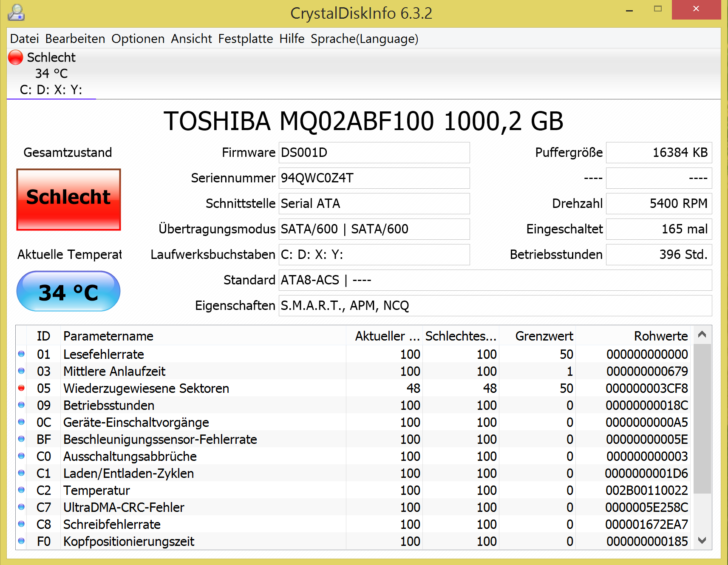This screenshot has height=565, width=728.
Task: Click the blue status dot for Lesefehlerrate
Action: click(21, 354)
